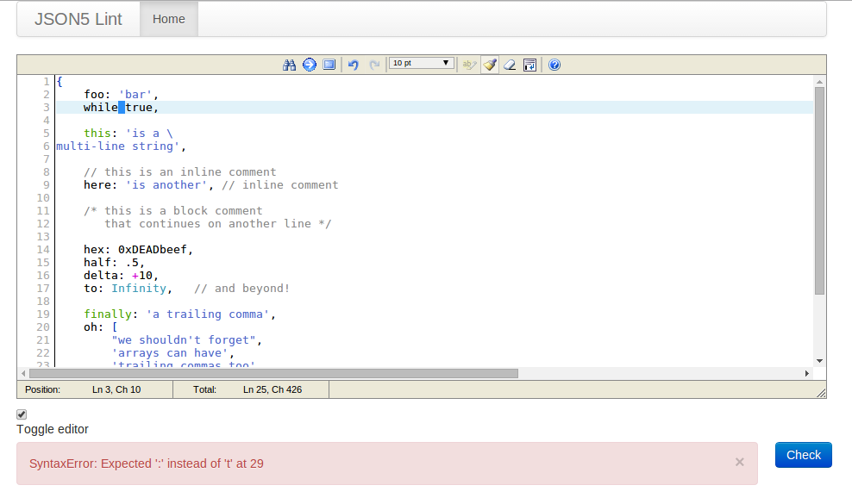Open the search binoculars tool
The height and width of the screenshot is (504, 852).
289,65
